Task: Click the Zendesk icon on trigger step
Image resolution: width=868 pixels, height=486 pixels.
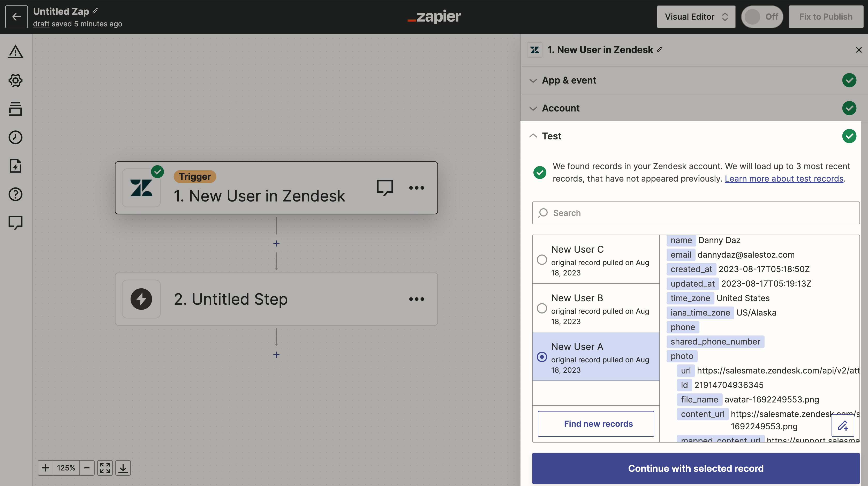Action: click(x=141, y=188)
